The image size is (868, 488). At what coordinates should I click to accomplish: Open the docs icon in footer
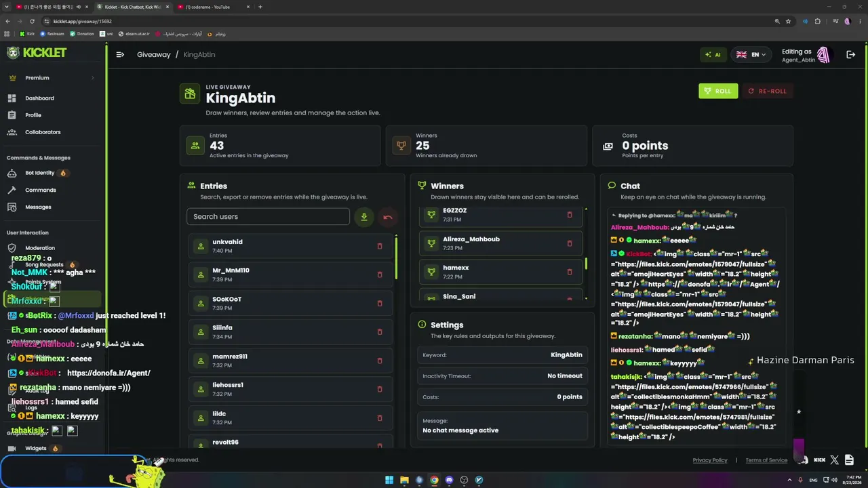click(849, 460)
